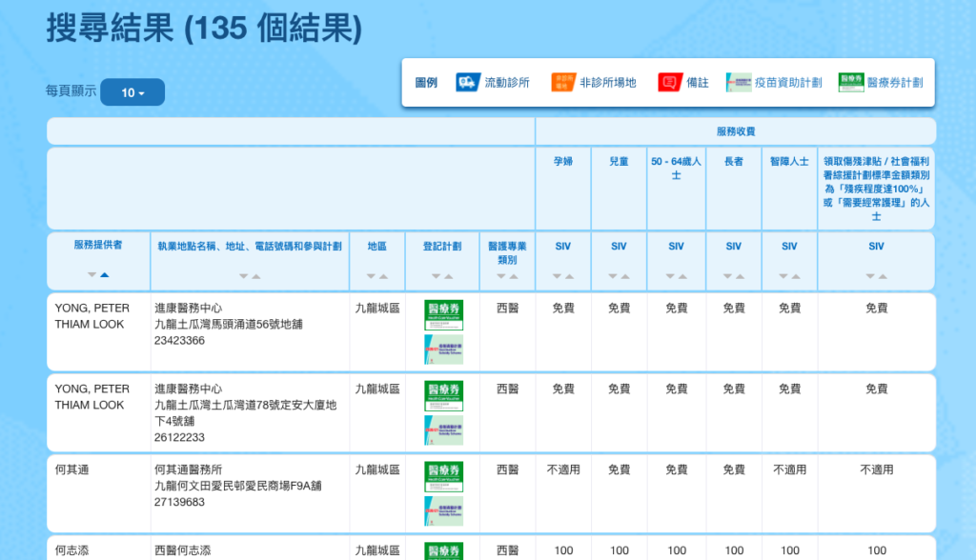976x560 pixels.
Task: Click the 流動診所 mobile clinic legend icon
Action: click(468, 83)
